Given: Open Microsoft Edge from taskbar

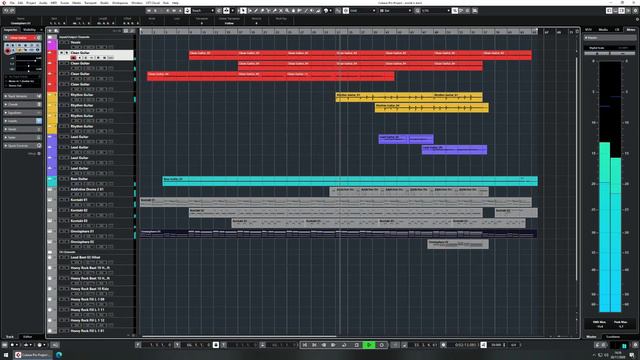Looking at the screenshot, I should point(59,355).
